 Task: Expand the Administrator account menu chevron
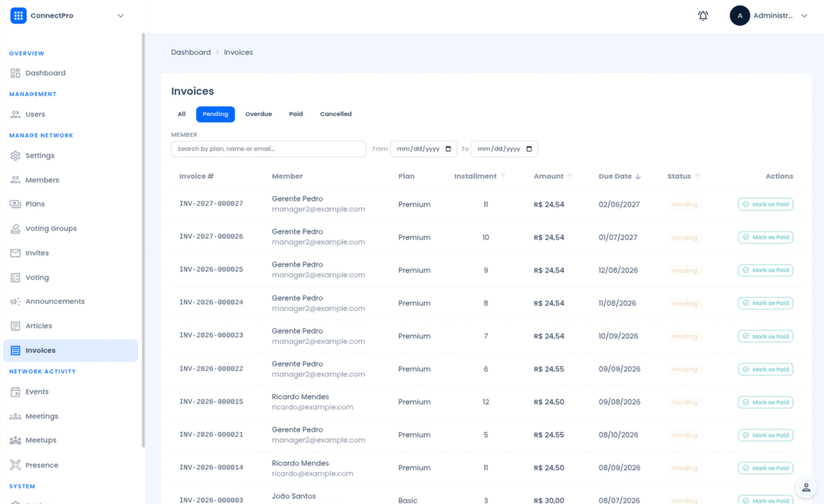click(x=804, y=15)
